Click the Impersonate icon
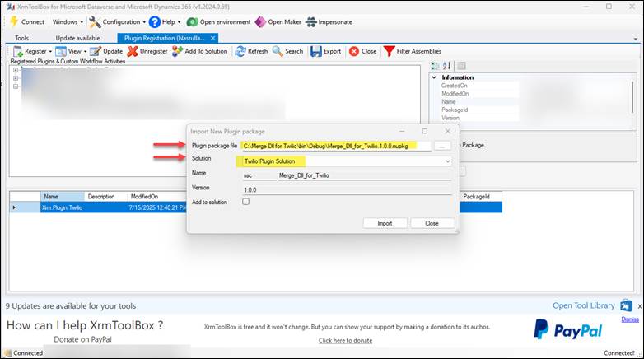Viewport: 644px width, 359px height. (x=311, y=21)
